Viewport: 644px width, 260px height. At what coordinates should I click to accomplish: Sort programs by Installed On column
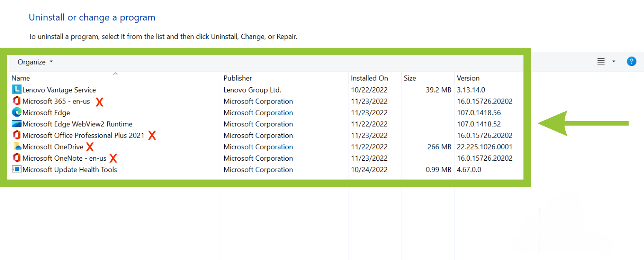[x=369, y=78]
